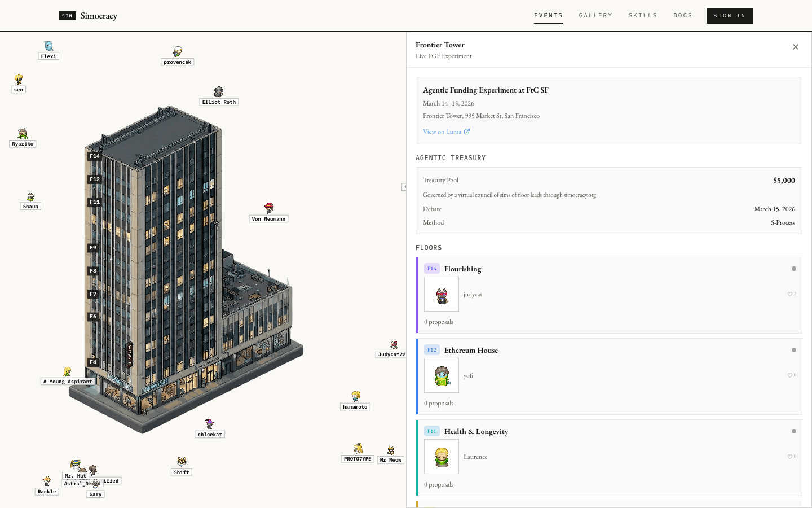Click the hanamoto sim character
812x508 pixels.
356,397
